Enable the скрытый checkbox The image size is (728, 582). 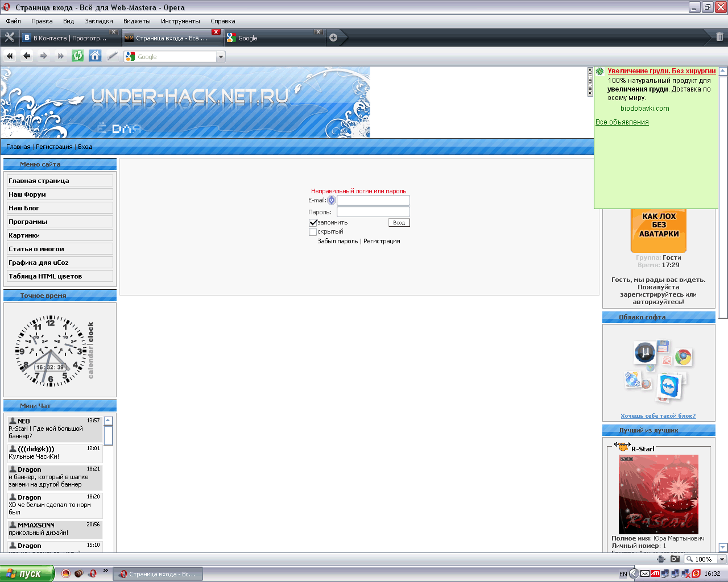(x=313, y=232)
